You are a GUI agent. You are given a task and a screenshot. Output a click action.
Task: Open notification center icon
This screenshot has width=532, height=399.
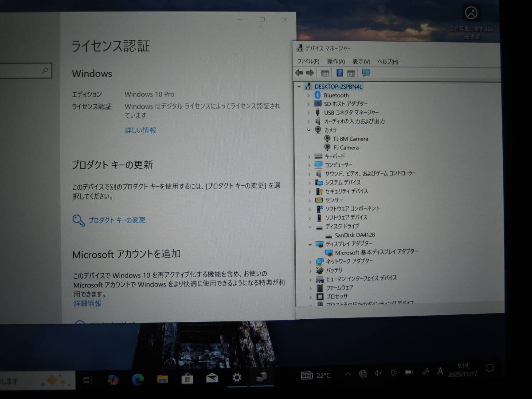(x=489, y=368)
